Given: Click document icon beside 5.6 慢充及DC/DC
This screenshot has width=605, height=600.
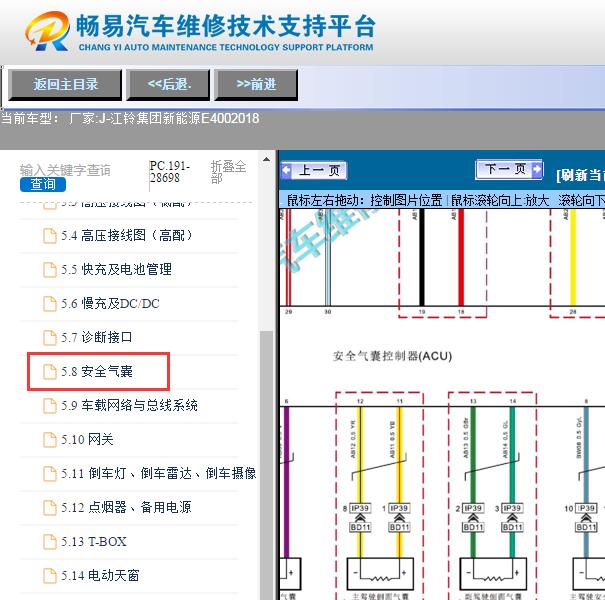Looking at the screenshot, I should point(50,304).
